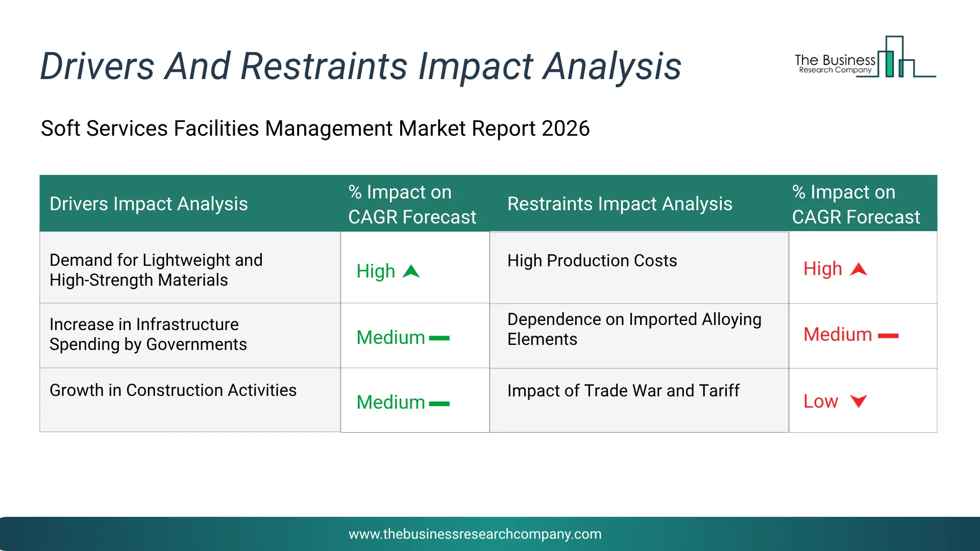The image size is (980, 551).
Task: Click green Medium text for Infrastructure Spending row
Action: [390, 337]
